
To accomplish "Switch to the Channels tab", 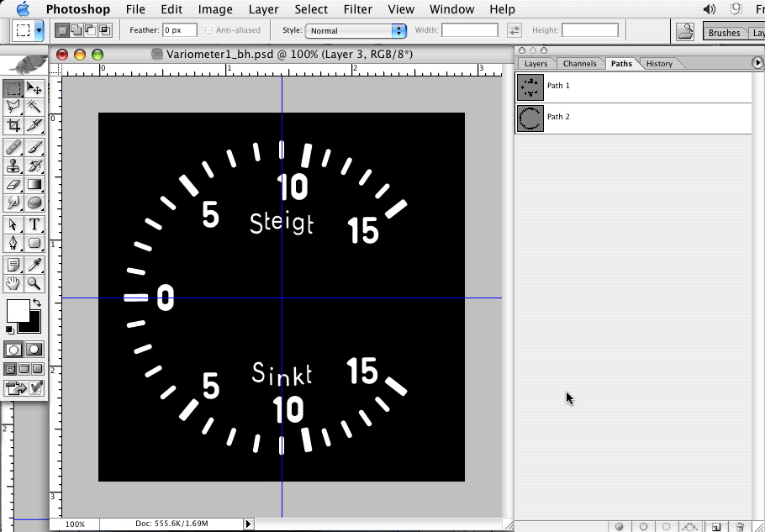I will (579, 64).
